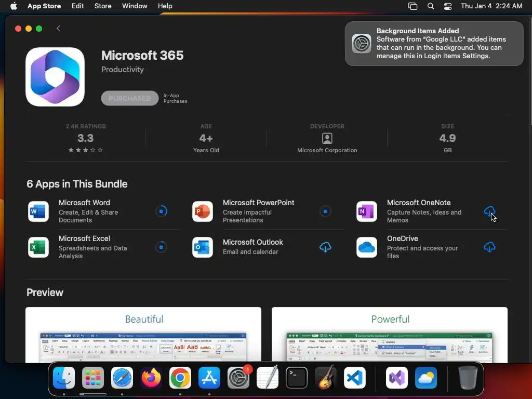This screenshot has height=399, width=532.
Task: Go back using the chevron arrow
Action: (x=58, y=28)
